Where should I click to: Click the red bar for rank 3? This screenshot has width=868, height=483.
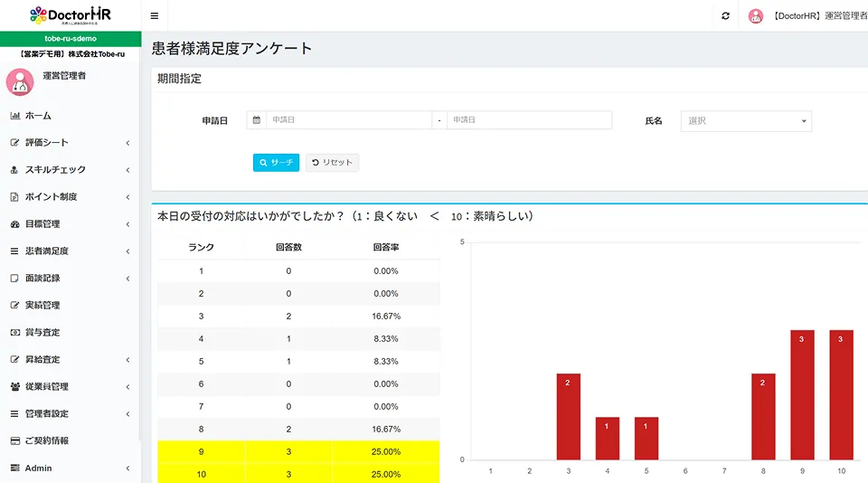pyautogui.click(x=569, y=417)
